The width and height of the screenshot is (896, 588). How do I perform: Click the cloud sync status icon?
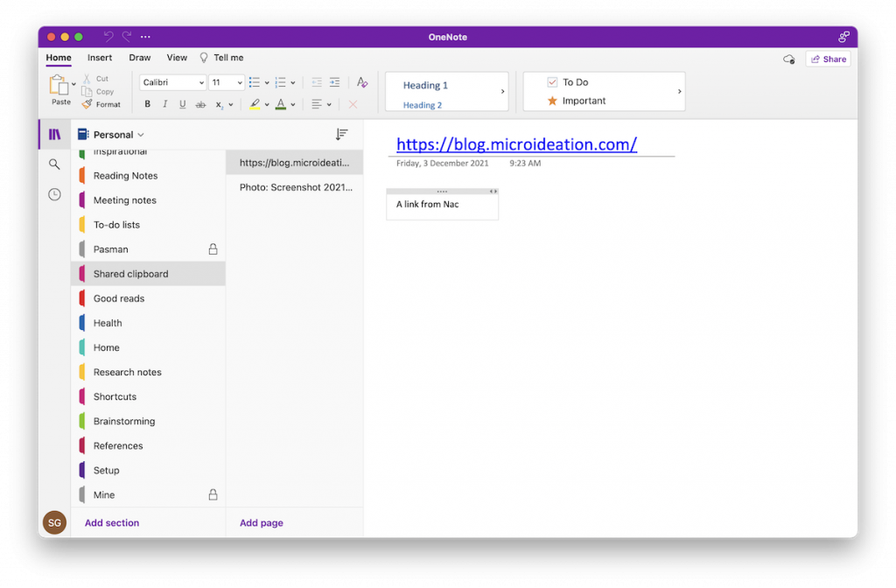click(x=788, y=59)
